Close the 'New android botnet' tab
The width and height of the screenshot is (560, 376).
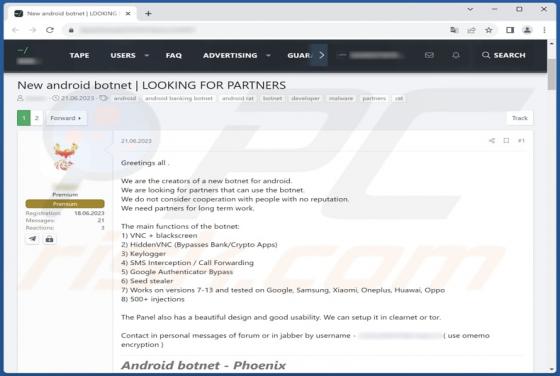tap(128, 14)
